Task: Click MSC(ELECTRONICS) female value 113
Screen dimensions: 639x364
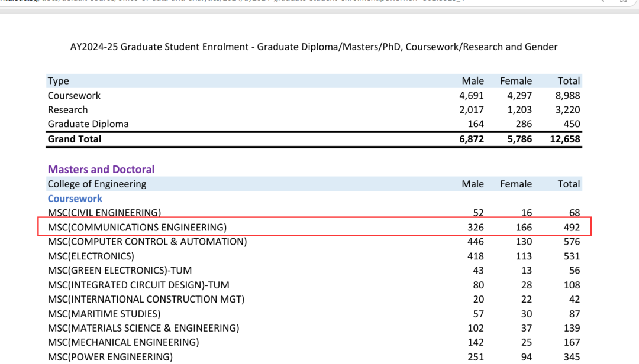Action: [x=524, y=256]
